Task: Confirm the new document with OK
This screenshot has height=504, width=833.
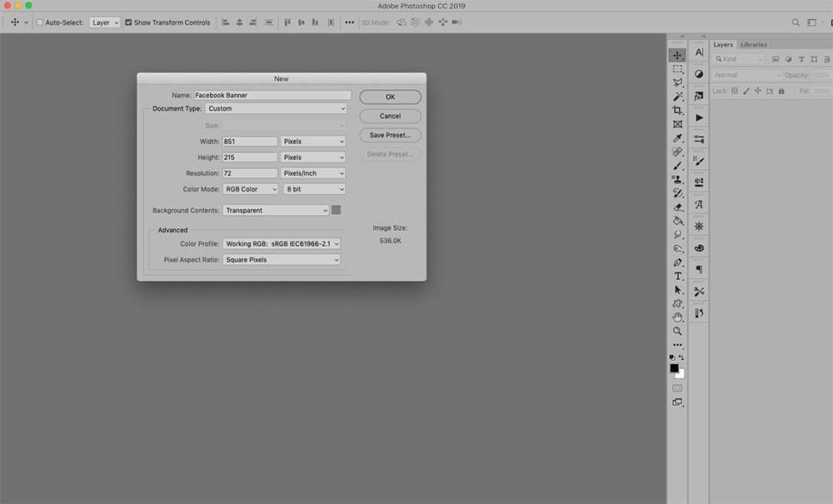Action: [x=391, y=97]
